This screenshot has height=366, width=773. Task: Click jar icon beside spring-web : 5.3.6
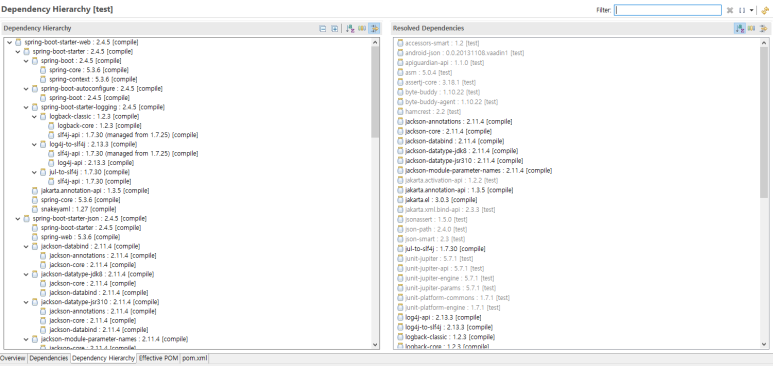35,237
